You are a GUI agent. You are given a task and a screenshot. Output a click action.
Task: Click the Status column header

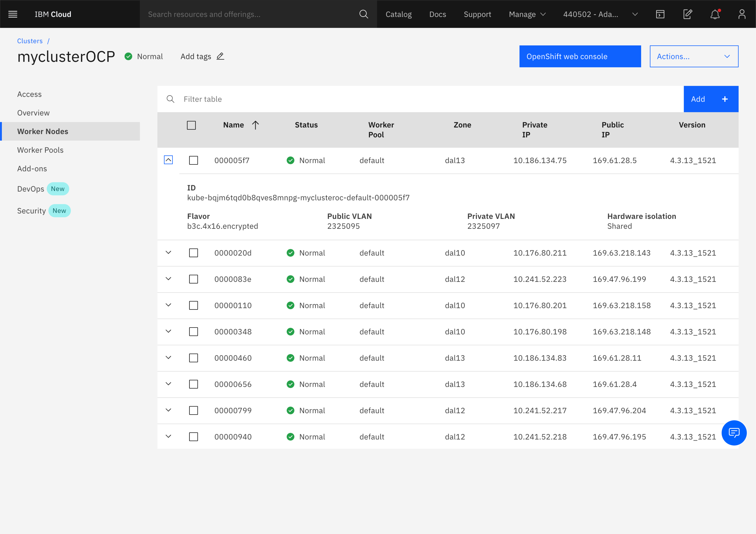pos(306,125)
